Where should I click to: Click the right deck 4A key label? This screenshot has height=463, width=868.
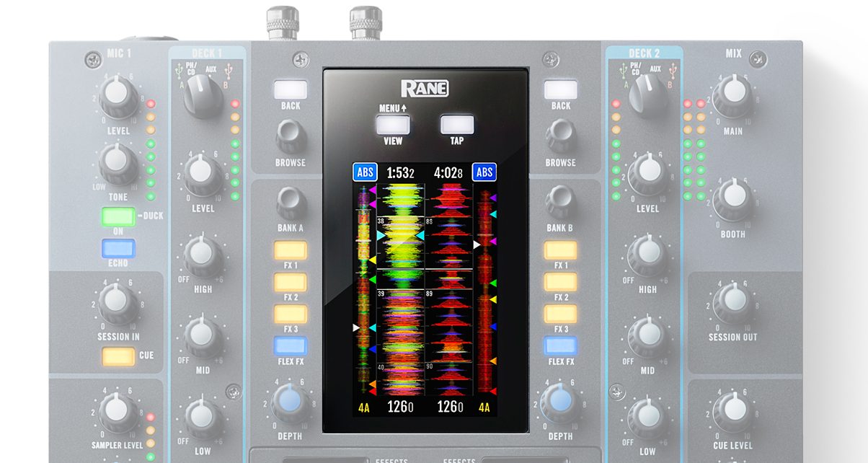coord(484,407)
